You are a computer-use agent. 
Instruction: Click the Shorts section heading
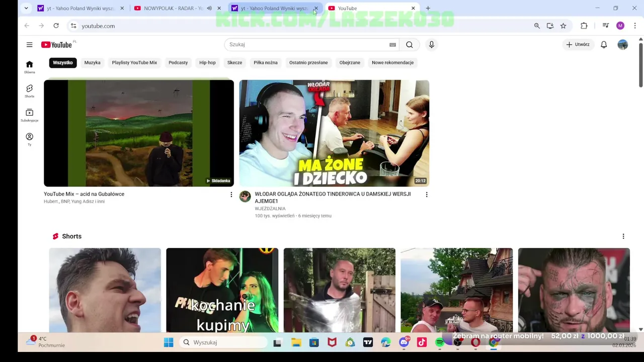(71, 236)
